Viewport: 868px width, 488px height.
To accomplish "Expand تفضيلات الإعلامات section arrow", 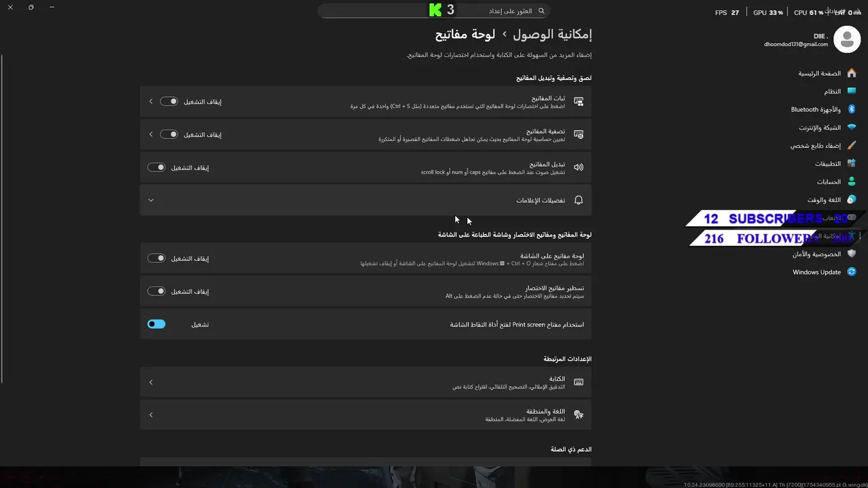I will tap(151, 200).
